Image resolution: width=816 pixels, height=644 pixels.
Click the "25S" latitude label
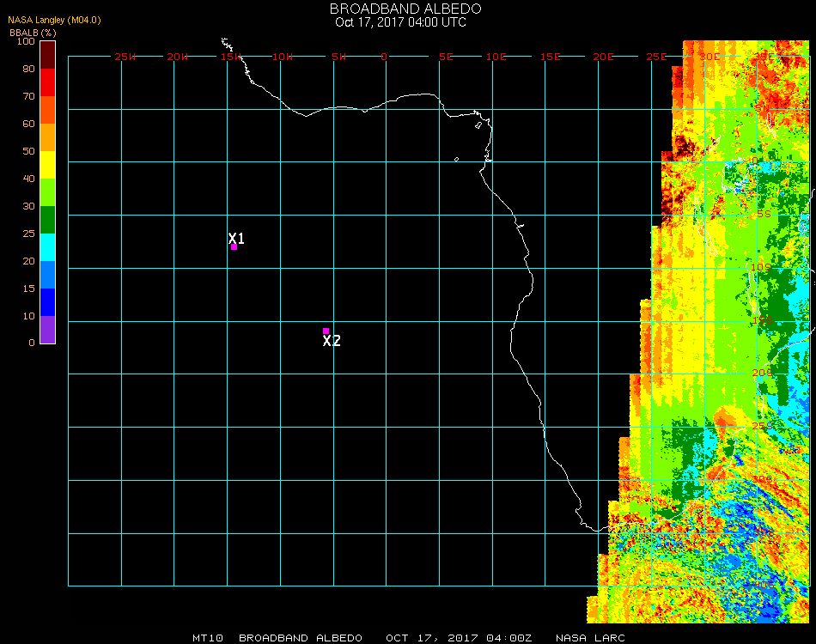pos(763,426)
